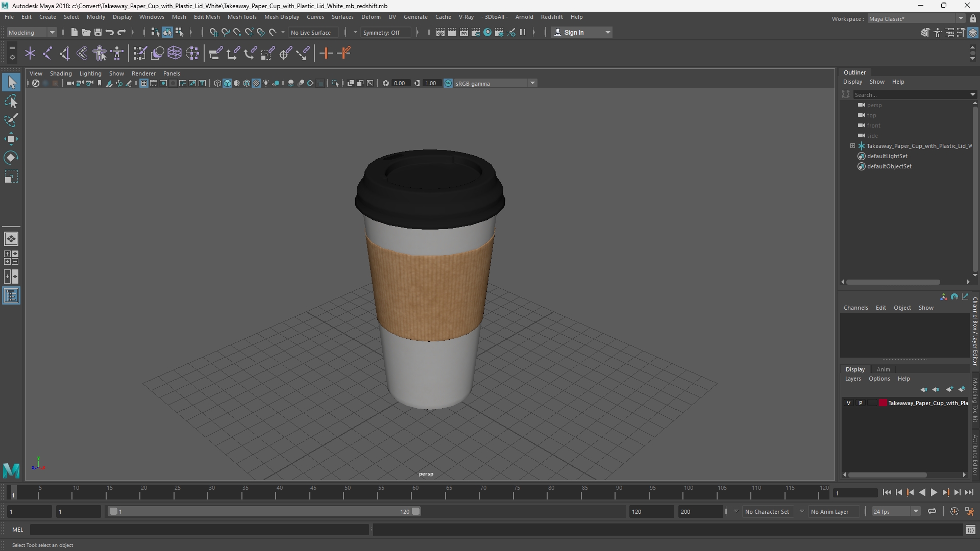
Task: Toggle V visibility of Takeaway_Paper_Cup layer
Action: (849, 403)
